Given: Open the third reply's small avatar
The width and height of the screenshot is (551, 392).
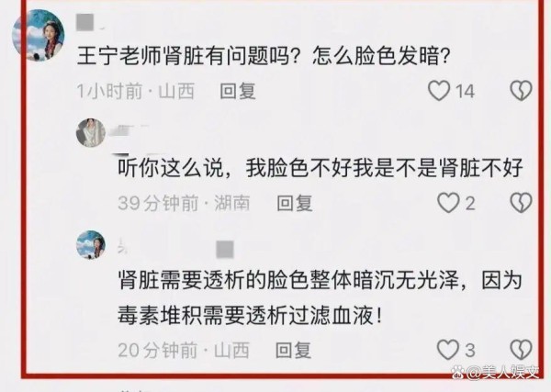Looking at the screenshot, I should click(91, 245).
